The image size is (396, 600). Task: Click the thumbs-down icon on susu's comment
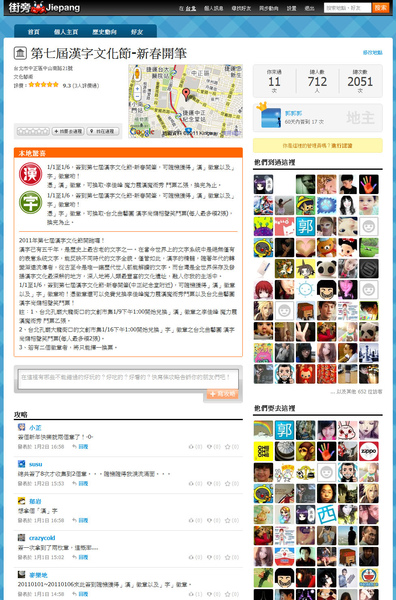pos(209,484)
